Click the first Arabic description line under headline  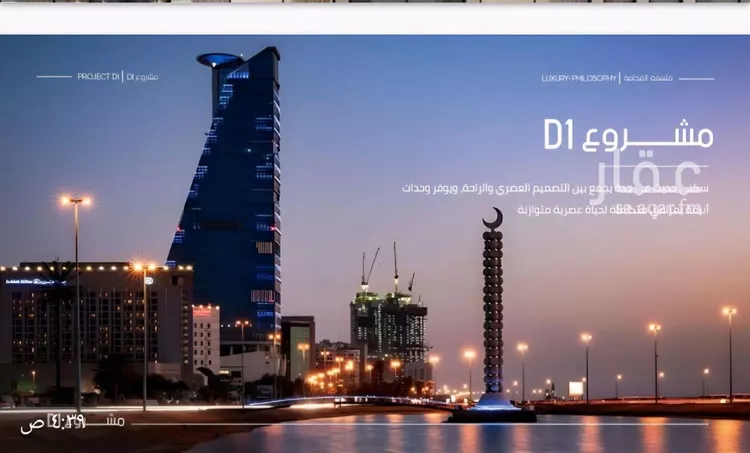tap(555, 188)
